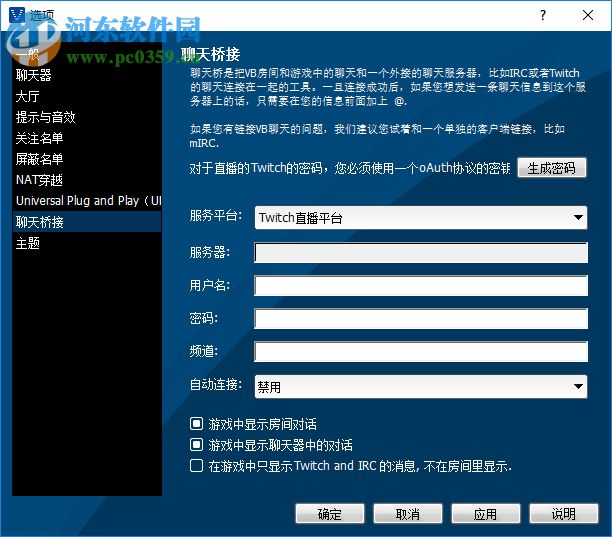Click the 生成密码 button

pos(552,168)
